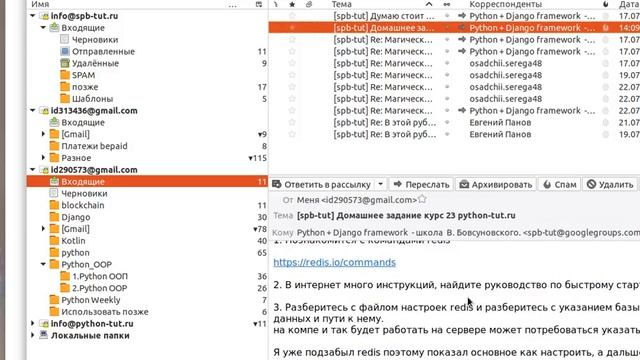
Task: Select the selected Домашнее за... message row
Action: pos(454,28)
